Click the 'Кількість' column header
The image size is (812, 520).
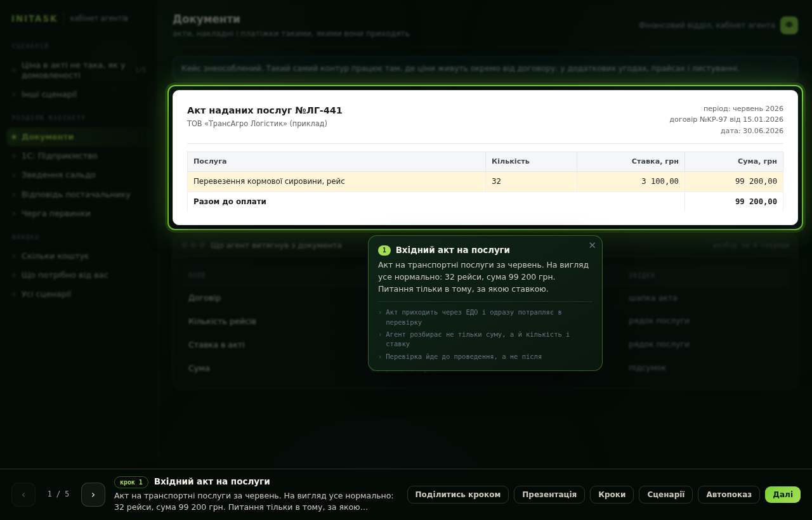pyautogui.click(x=531, y=162)
